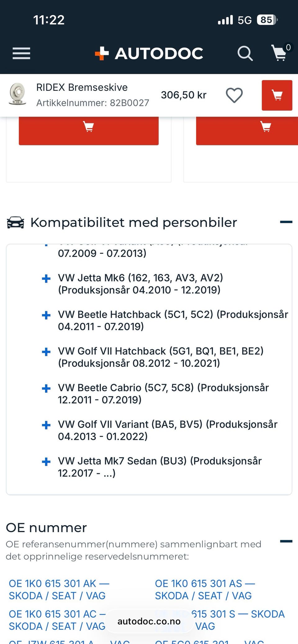Collapse the OE nummer section
Screen dimensions: 298x644
286,541
